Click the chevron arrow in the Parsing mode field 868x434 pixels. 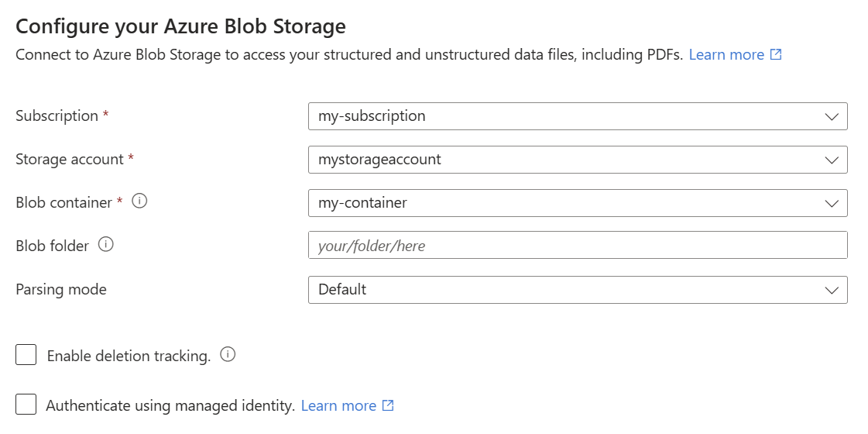tap(832, 290)
